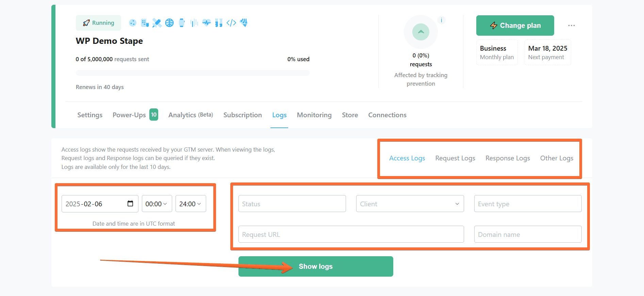Click the '0 (0%) requests' text
This screenshot has height=296, width=644.
tap(421, 60)
